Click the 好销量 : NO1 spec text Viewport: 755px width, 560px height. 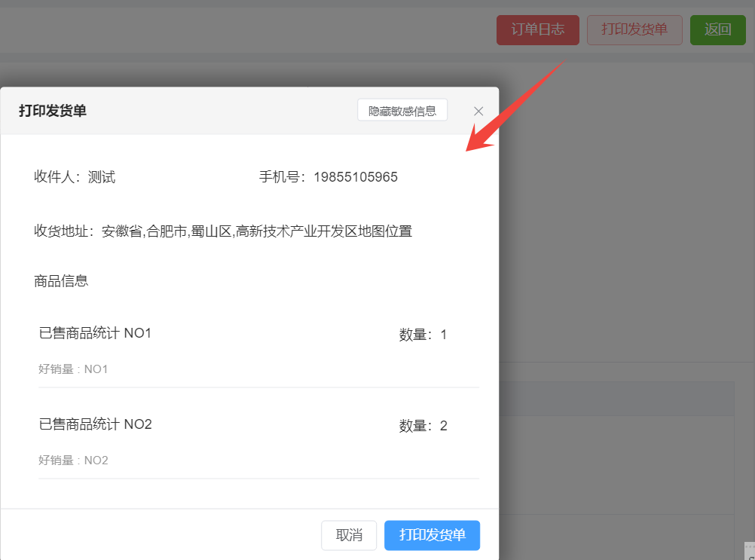click(73, 369)
